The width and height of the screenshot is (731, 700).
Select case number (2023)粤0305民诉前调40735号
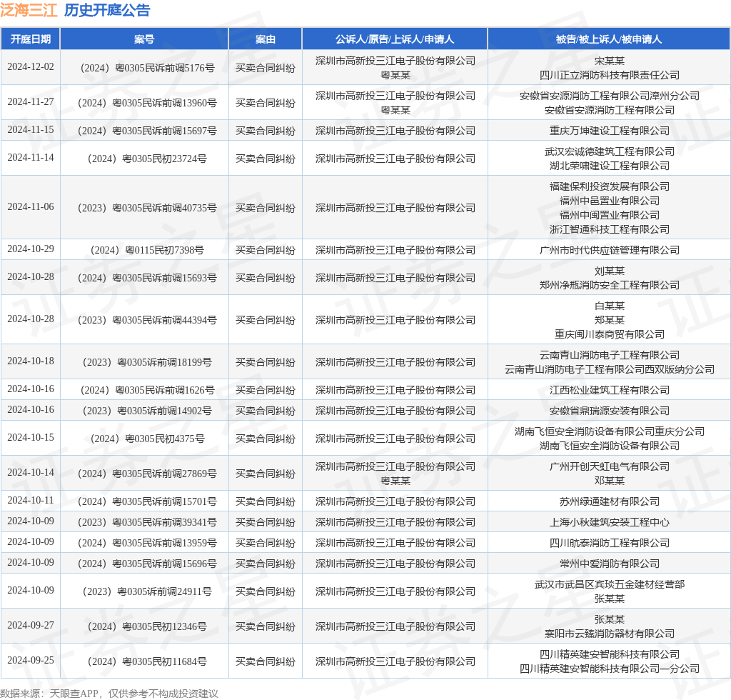[147, 208]
